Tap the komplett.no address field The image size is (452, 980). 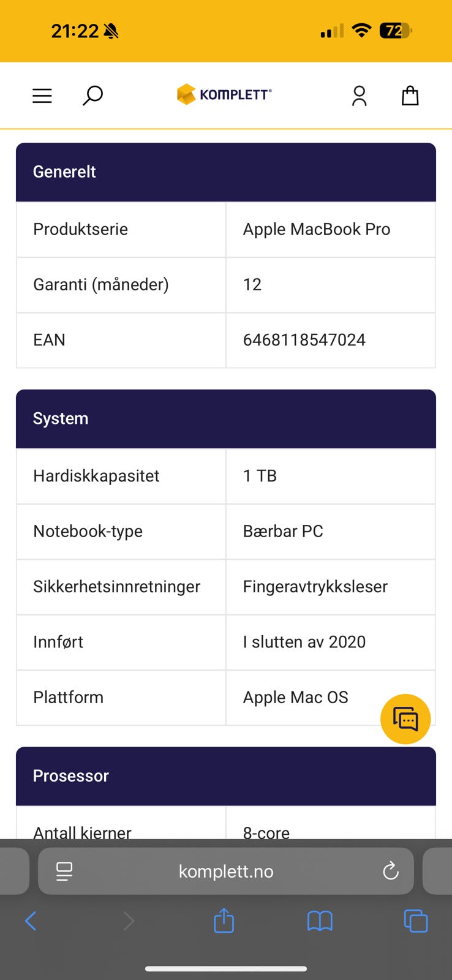226,871
